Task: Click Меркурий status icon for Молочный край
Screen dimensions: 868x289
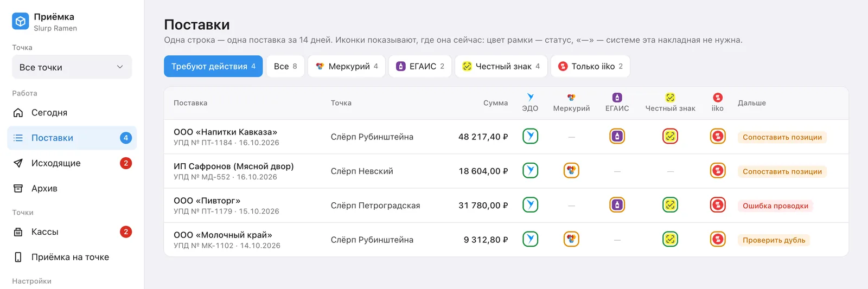Action: [571, 239]
